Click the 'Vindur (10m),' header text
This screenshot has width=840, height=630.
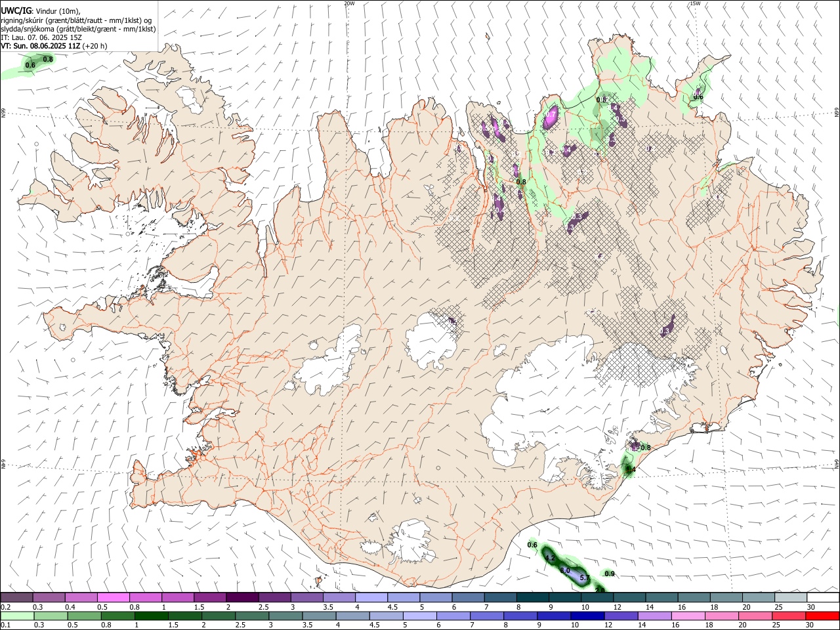[58, 10]
